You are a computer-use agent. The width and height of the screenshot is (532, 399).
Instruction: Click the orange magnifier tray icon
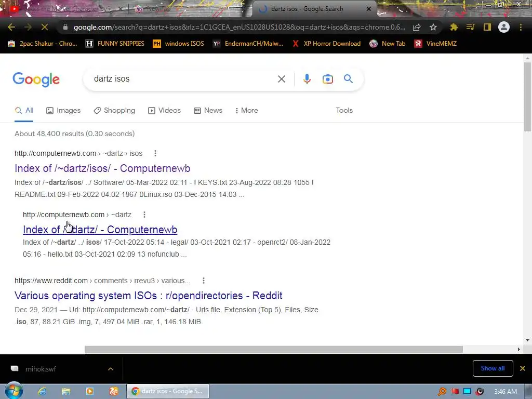(442, 392)
